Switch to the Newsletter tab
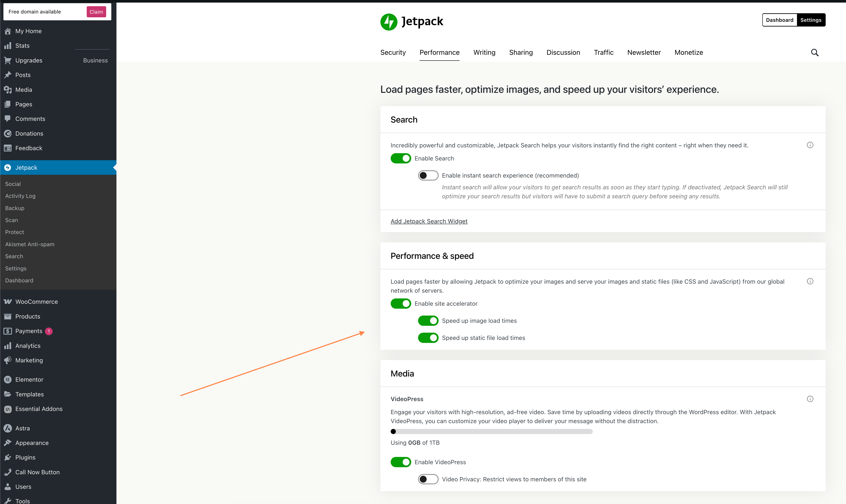This screenshot has height=504, width=846. (644, 52)
